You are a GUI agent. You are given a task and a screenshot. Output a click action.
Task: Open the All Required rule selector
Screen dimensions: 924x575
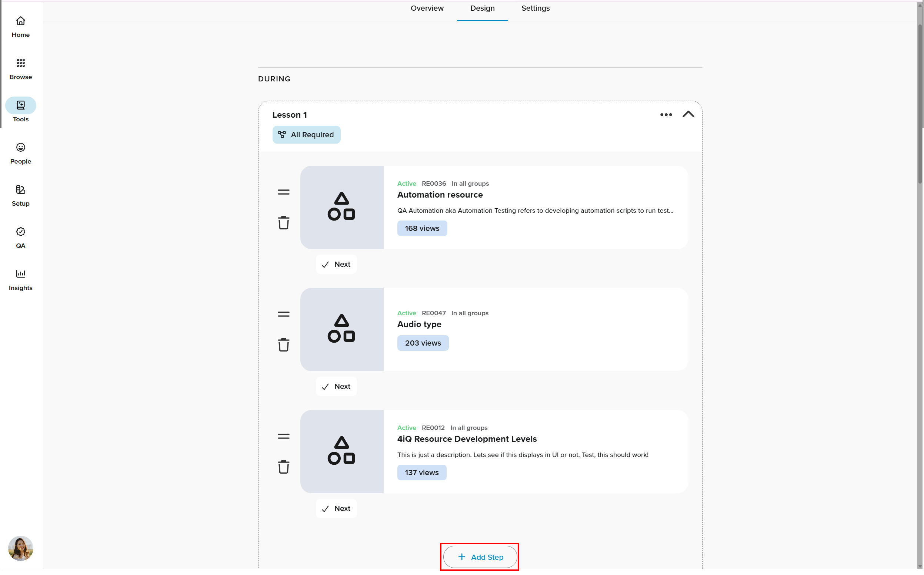pyautogui.click(x=306, y=135)
